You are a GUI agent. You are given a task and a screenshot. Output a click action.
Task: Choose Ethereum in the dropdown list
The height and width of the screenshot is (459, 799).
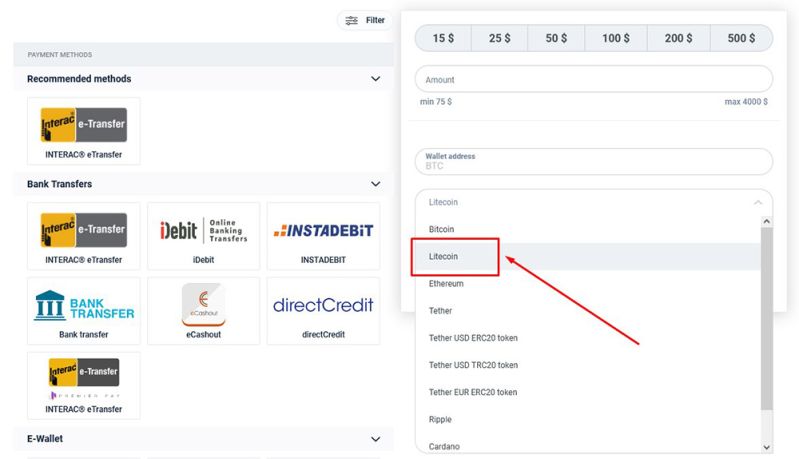[446, 284]
